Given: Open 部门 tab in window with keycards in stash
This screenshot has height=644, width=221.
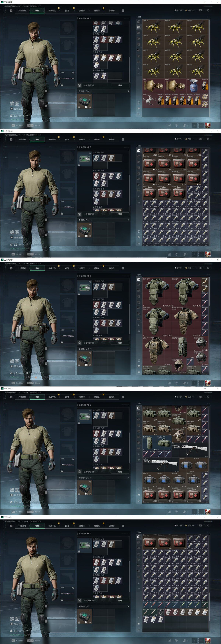Looking at the screenshot, I should pyautogui.click(x=67, y=526).
